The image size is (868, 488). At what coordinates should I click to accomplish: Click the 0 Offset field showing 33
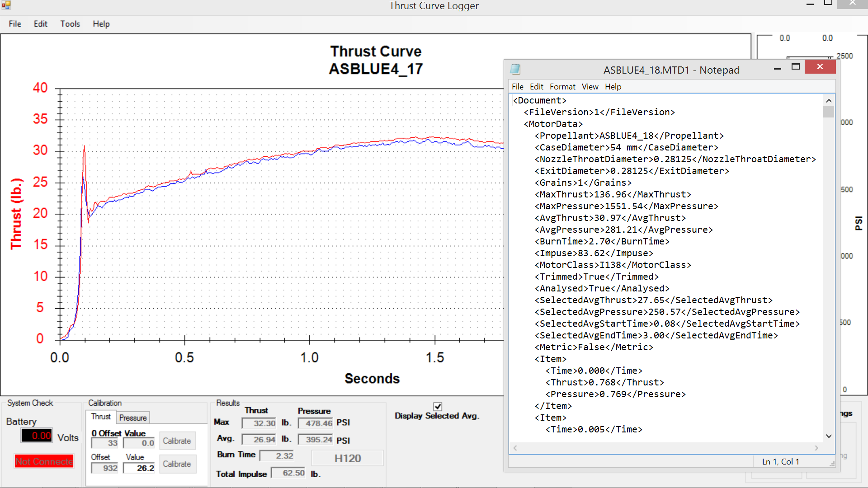tap(105, 443)
